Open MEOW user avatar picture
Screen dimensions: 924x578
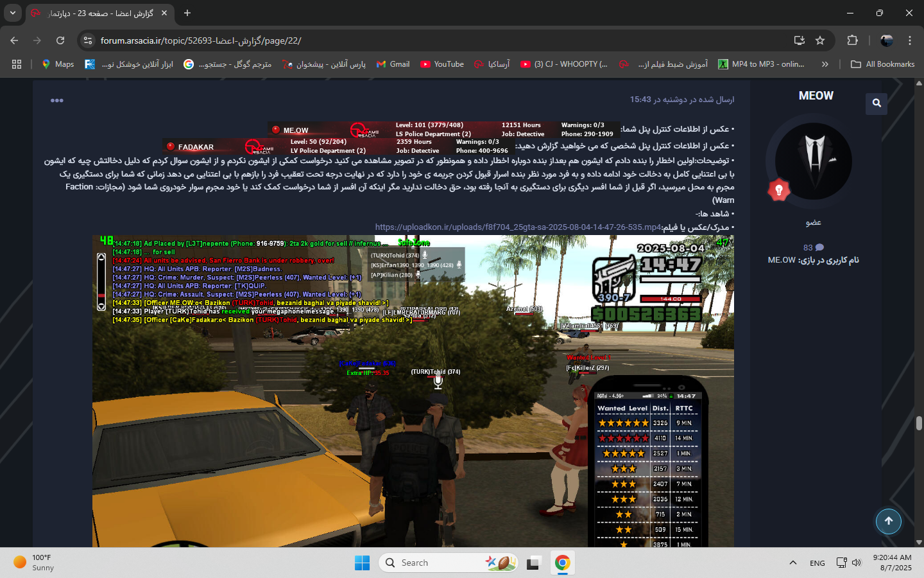point(814,161)
